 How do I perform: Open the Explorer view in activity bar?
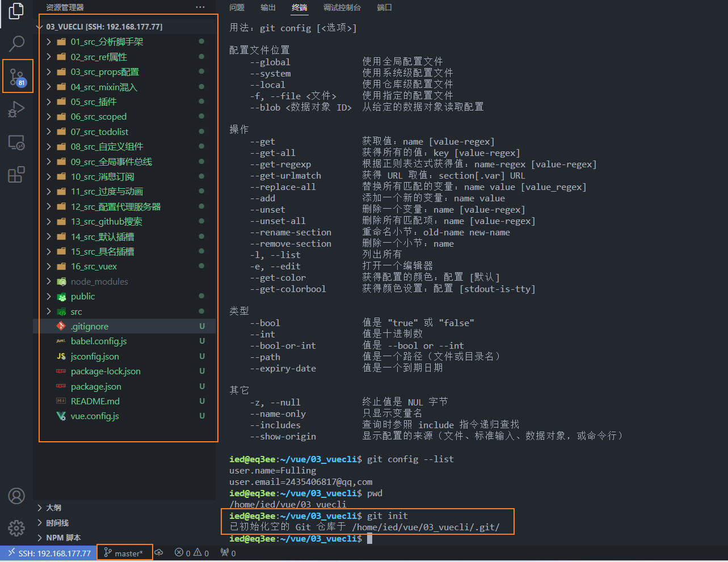16,11
